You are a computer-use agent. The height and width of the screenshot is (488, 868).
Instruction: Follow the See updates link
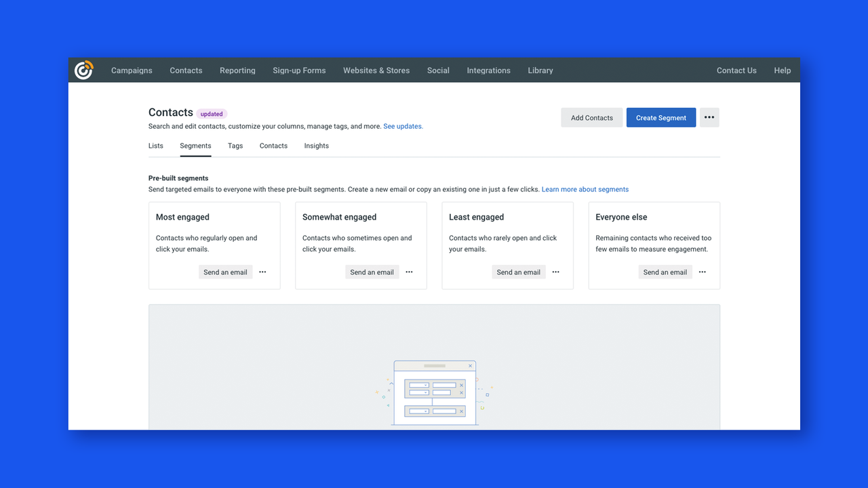(403, 126)
